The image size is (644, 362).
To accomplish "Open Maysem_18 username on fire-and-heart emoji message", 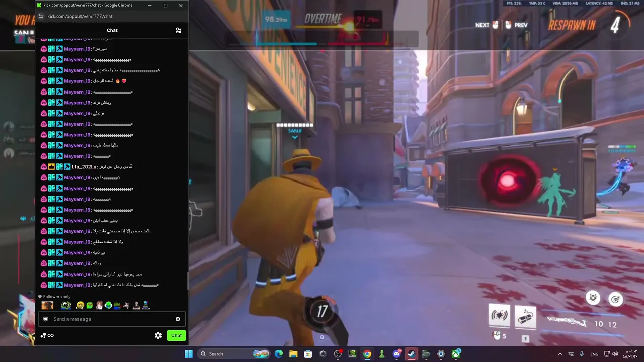I will click(77, 81).
